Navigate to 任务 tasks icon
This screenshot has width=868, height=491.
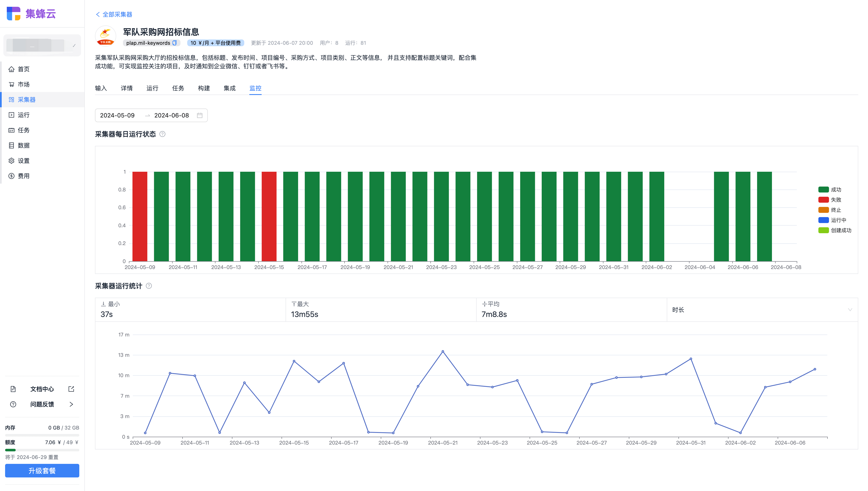tap(11, 130)
